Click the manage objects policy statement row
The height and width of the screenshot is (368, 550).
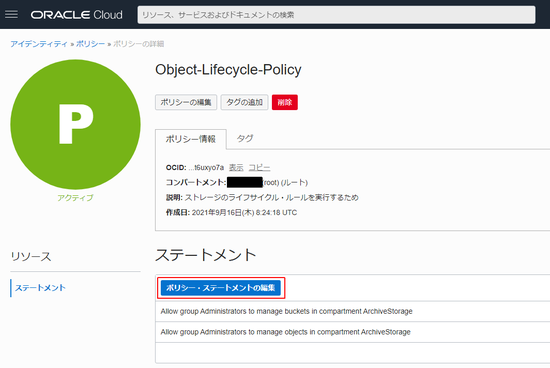click(x=353, y=332)
